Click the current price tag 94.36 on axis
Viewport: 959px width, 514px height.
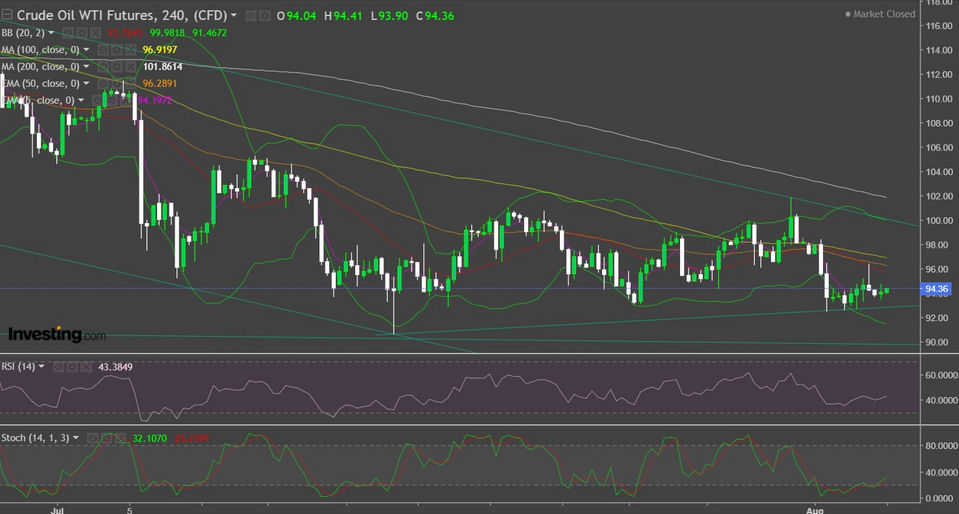[x=937, y=289]
